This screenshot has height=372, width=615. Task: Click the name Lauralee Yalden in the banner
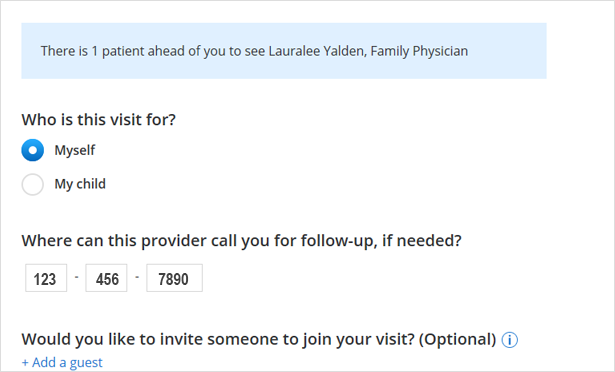pyautogui.click(x=318, y=51)
